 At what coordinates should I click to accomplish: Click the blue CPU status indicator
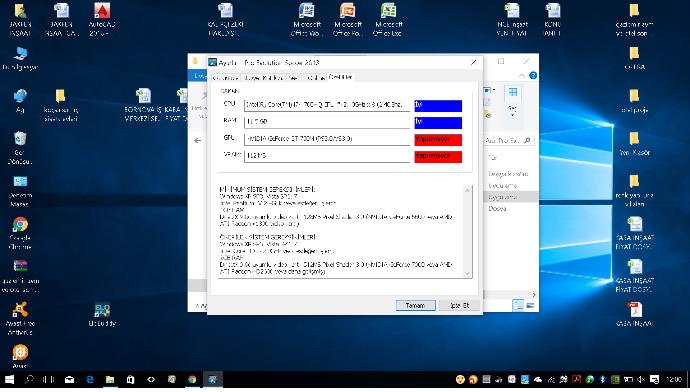438,106
